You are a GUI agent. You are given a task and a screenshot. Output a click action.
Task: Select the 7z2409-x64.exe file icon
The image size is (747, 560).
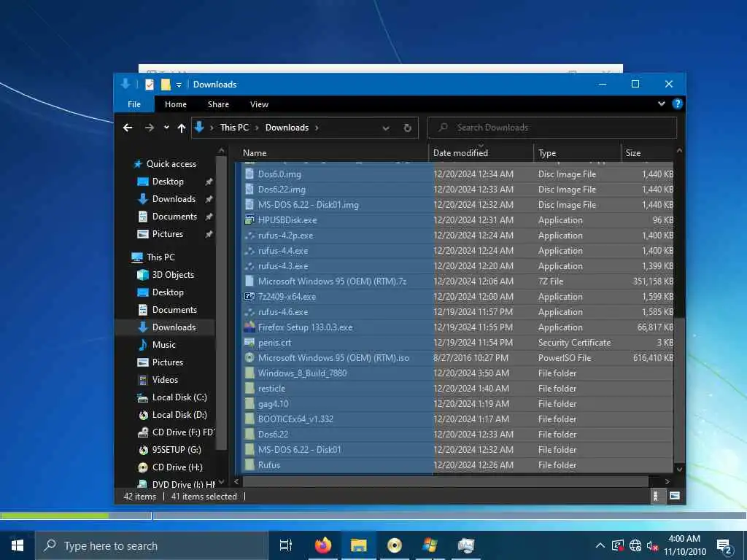(249, 297)
